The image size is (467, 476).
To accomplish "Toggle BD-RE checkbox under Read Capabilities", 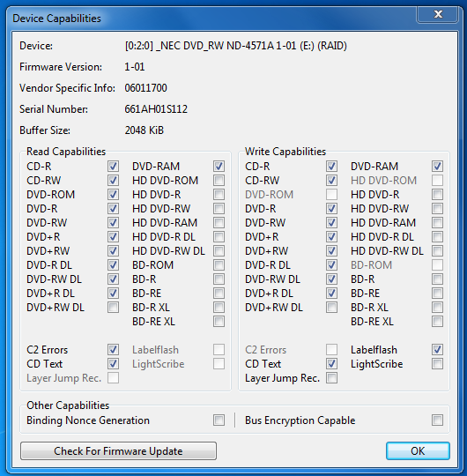I will [219, 294].
